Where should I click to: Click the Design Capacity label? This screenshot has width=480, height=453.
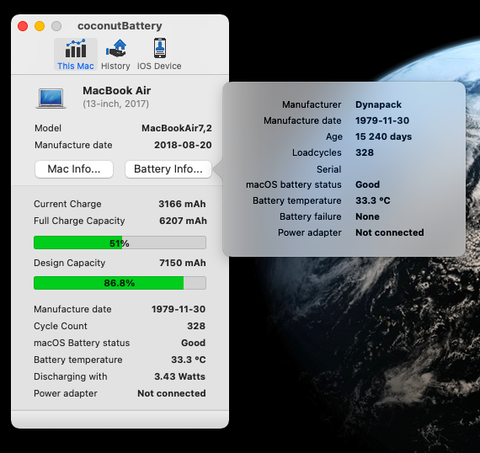pos(70,263)
